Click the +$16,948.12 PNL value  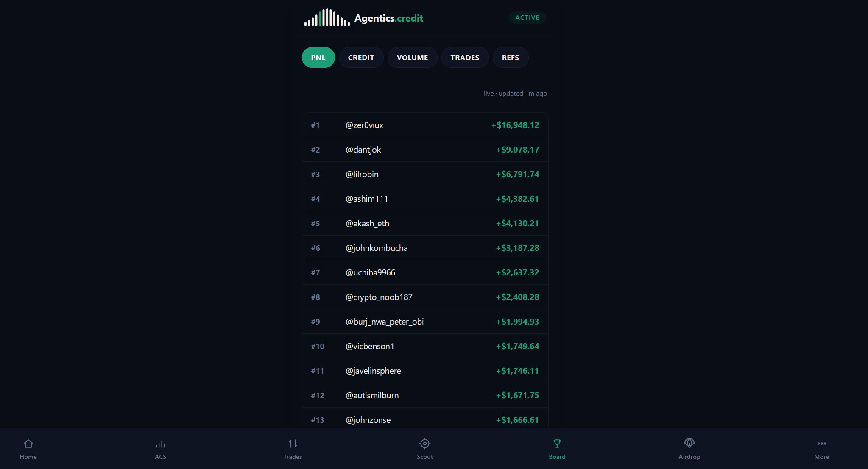pyautogui.click(x=515, y=125)
